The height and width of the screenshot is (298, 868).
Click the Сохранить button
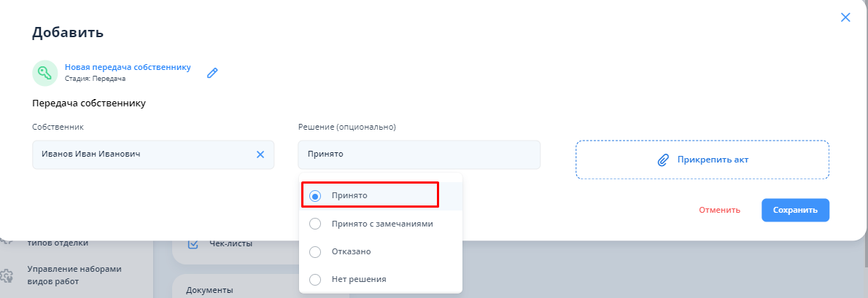795,210
